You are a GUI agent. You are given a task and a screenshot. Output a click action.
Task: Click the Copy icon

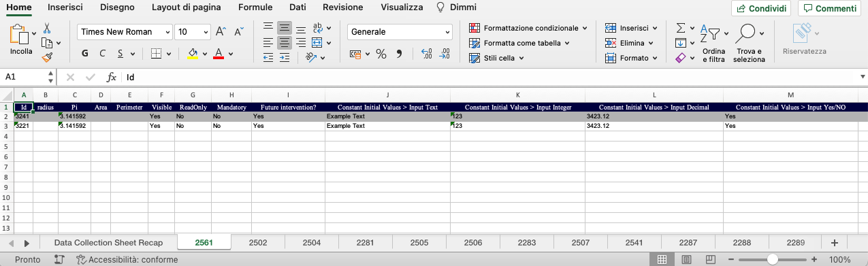coord(47,43)
